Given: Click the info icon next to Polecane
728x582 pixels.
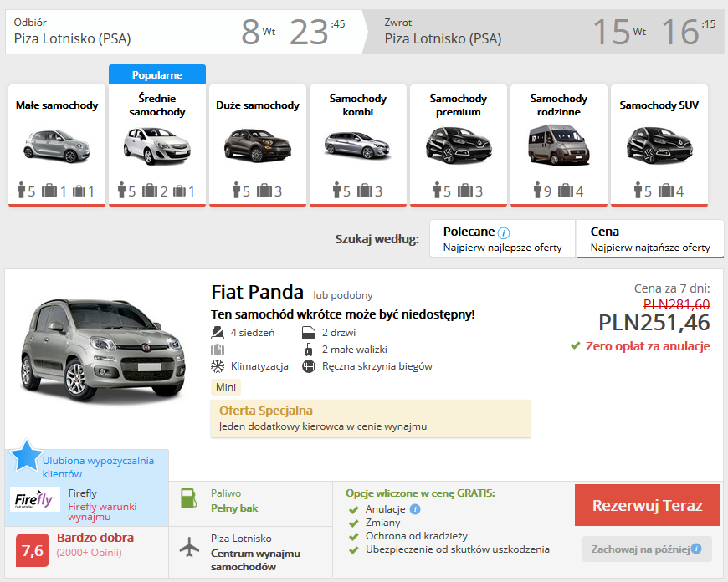Looking at the screenshot, I should pyautogui.click(x=504, y=232).
